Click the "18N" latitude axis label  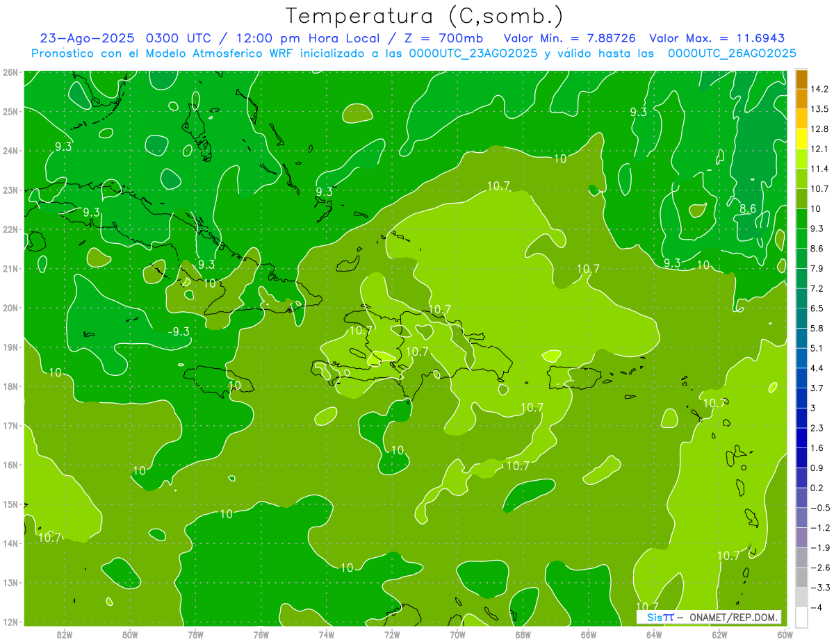point(10,386)
